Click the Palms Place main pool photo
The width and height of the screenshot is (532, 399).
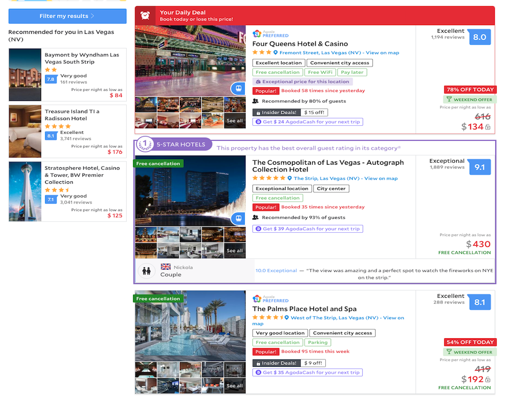(x=190, y=326)
